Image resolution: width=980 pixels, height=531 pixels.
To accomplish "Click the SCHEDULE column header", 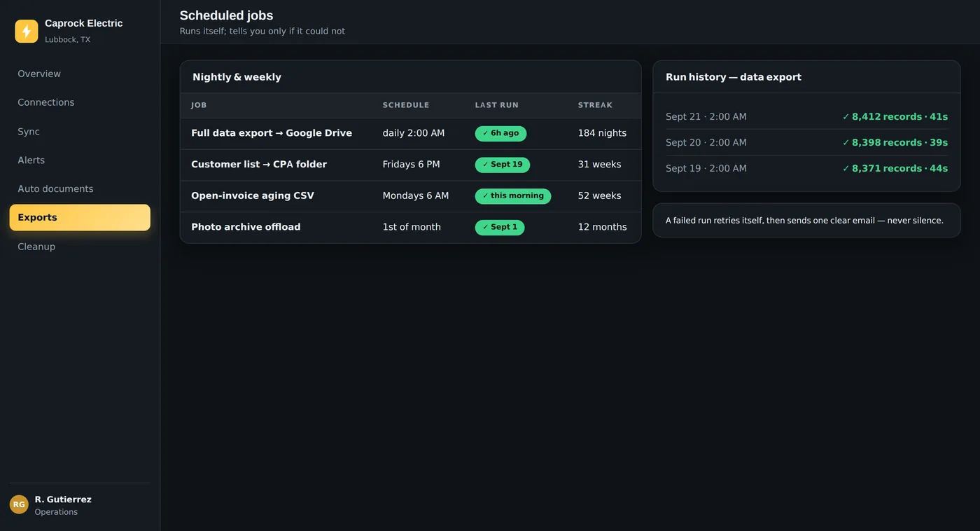I will (406, 105).
